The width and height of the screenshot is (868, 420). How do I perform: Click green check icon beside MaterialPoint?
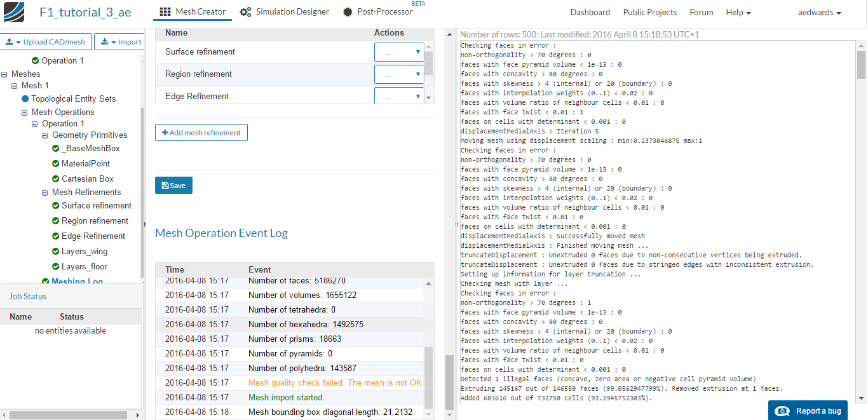pyautogui.click(x=55, y=163)
